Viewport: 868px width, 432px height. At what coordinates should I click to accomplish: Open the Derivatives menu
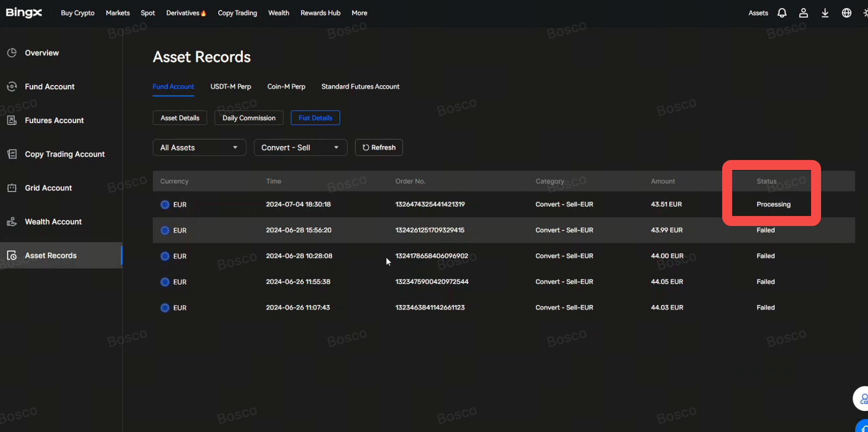(186, 13)
